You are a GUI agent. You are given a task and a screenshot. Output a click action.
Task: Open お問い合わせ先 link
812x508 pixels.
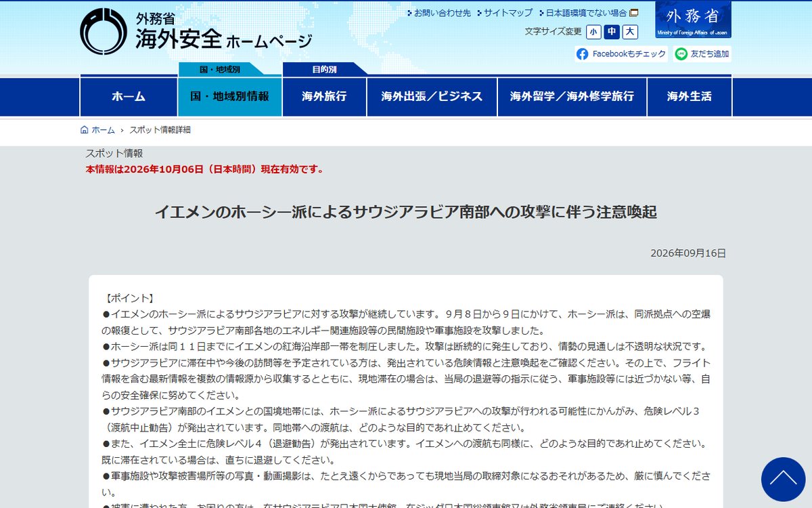pos(442,13)
